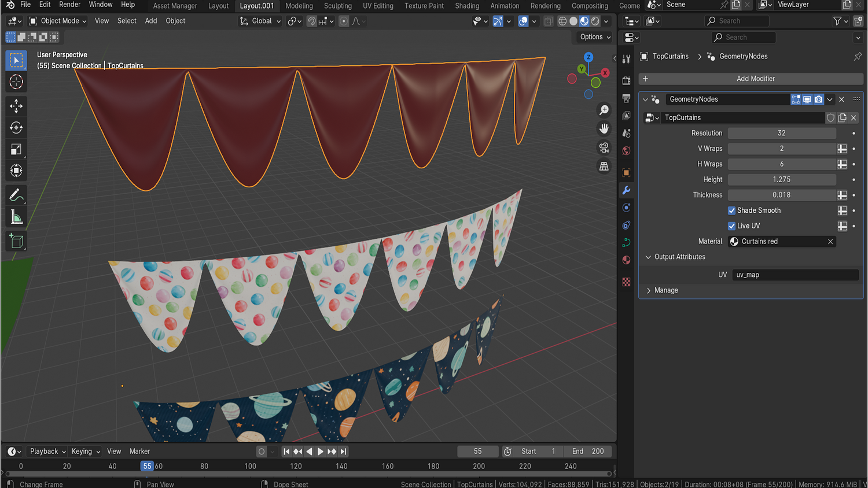868x488 pixels.
Task: Click the pan view hand icon
Action: coord(604,128)
